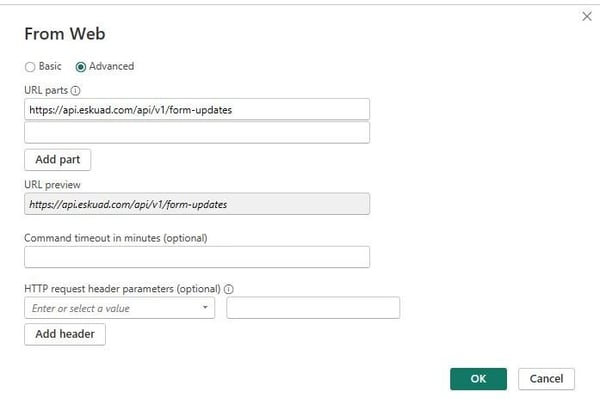
Task: Confirm with the OK button
Action: click(478, 379)
